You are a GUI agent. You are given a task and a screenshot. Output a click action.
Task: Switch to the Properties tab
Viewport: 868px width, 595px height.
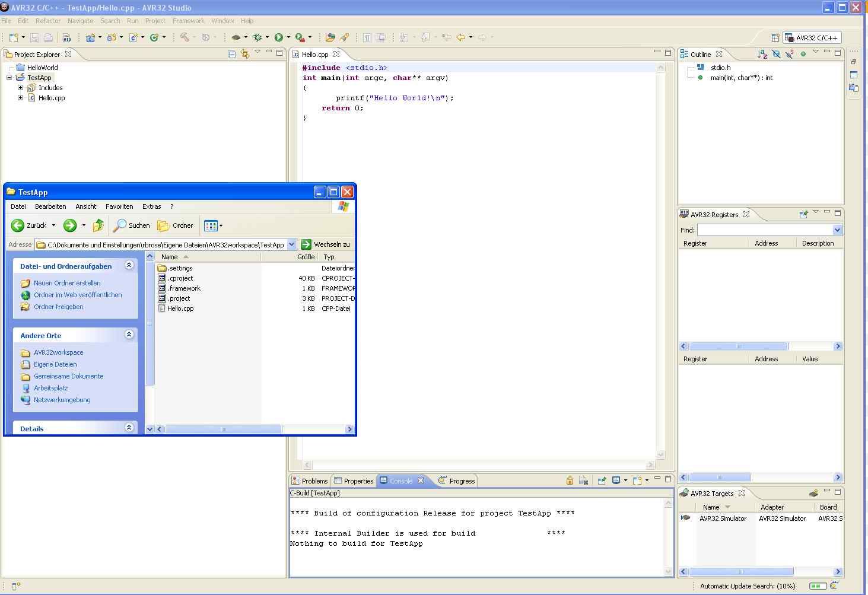click(x=354, y=481)
